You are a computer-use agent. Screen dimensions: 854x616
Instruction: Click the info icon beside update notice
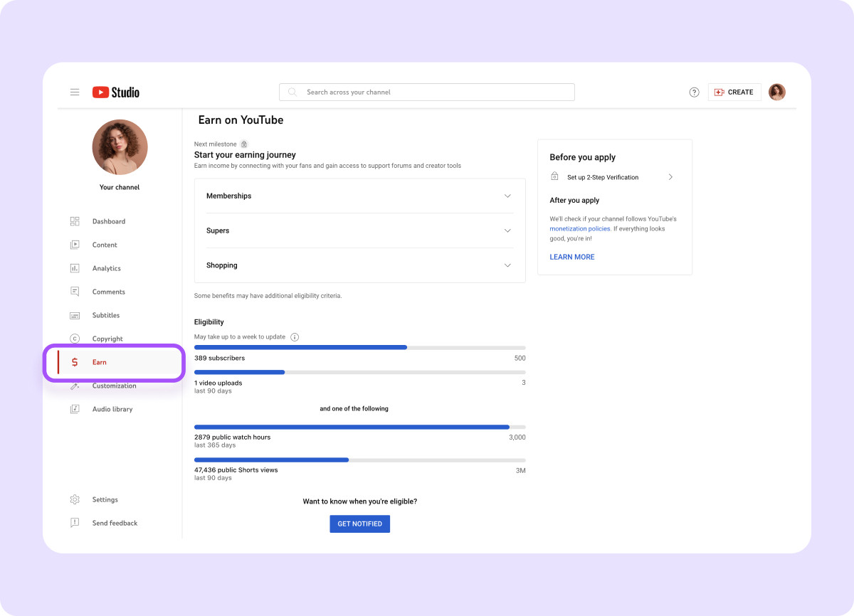[x=295, y=337]
